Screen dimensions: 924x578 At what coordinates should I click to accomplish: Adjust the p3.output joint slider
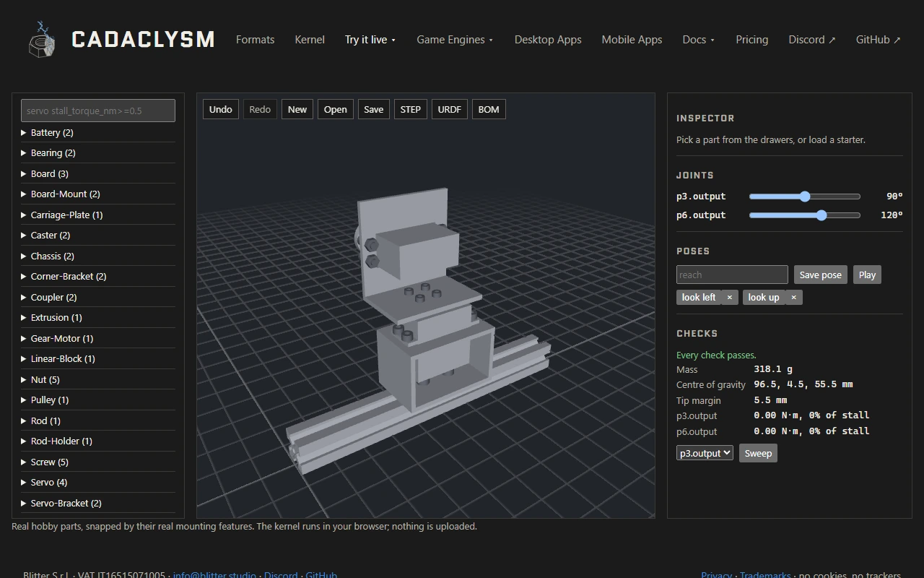click(x=805, y=197)
